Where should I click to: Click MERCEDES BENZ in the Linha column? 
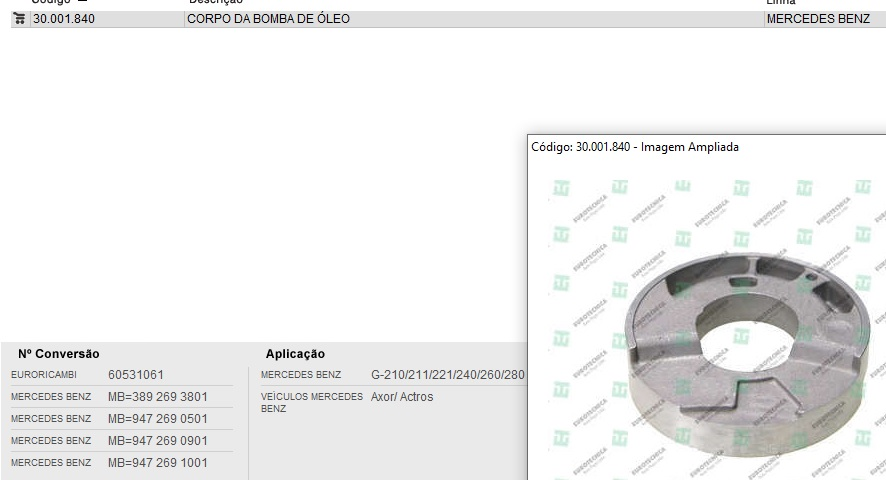818,19
